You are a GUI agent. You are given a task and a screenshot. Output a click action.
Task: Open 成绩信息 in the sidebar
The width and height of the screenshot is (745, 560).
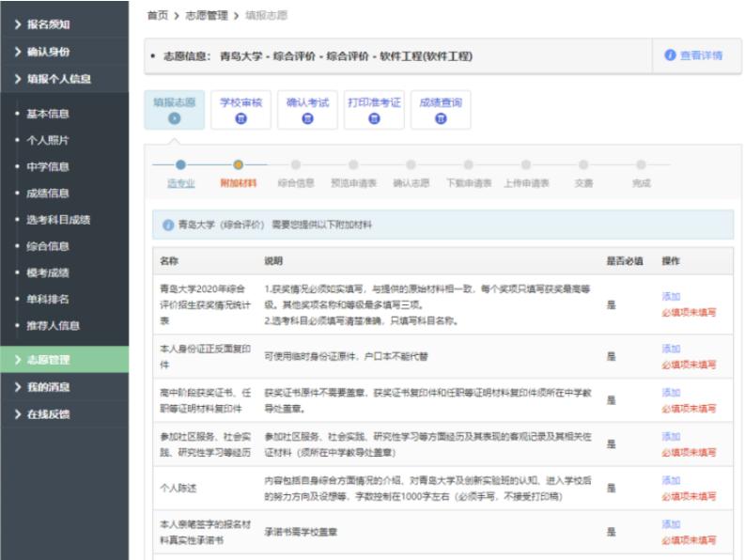(x=48, y=193)
